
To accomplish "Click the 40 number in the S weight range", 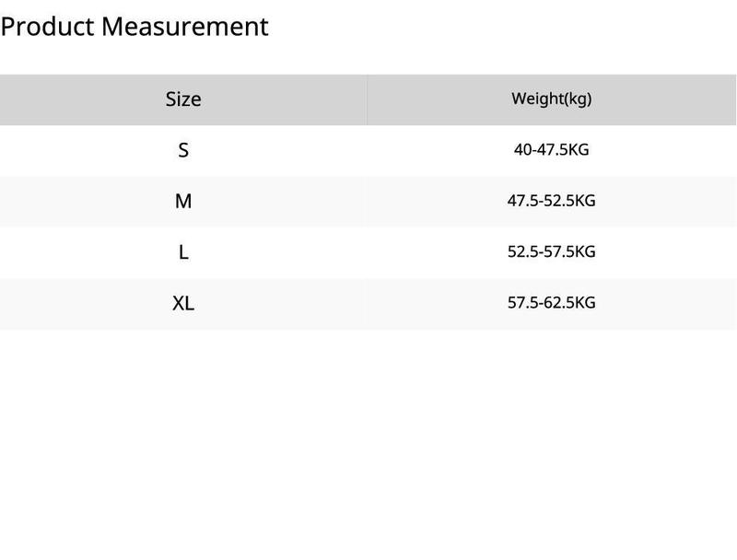I will point(522,150).
